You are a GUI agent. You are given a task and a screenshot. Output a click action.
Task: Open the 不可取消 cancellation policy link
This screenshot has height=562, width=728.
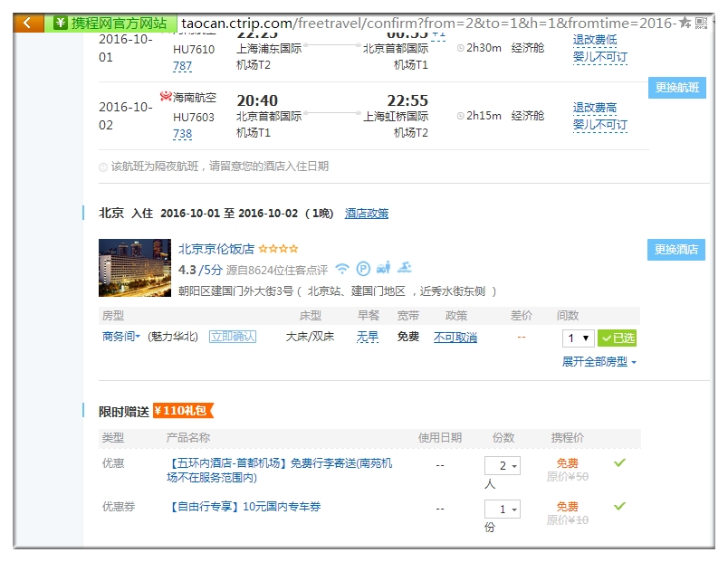point(455,338)
